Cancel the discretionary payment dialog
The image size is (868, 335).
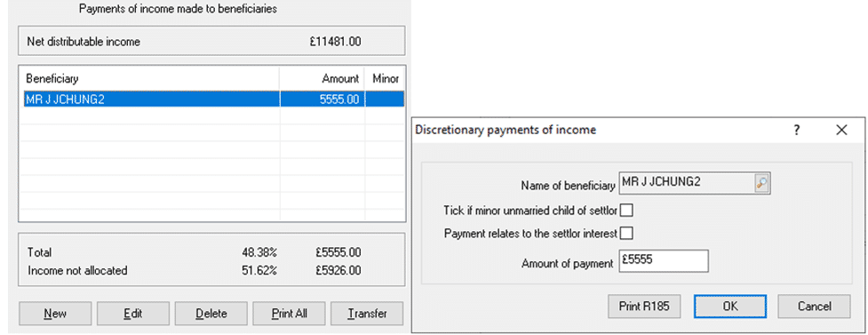(814, 307)
